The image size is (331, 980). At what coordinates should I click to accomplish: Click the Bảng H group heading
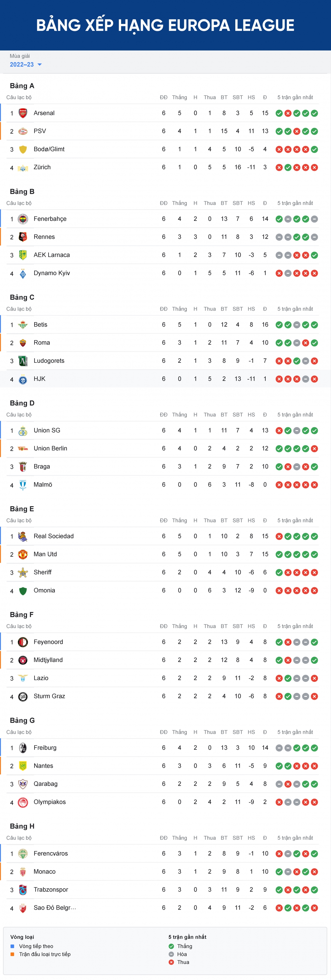[22, 826]
